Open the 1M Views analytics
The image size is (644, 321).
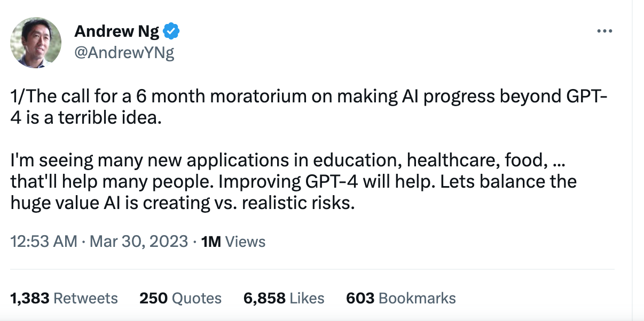233,242
